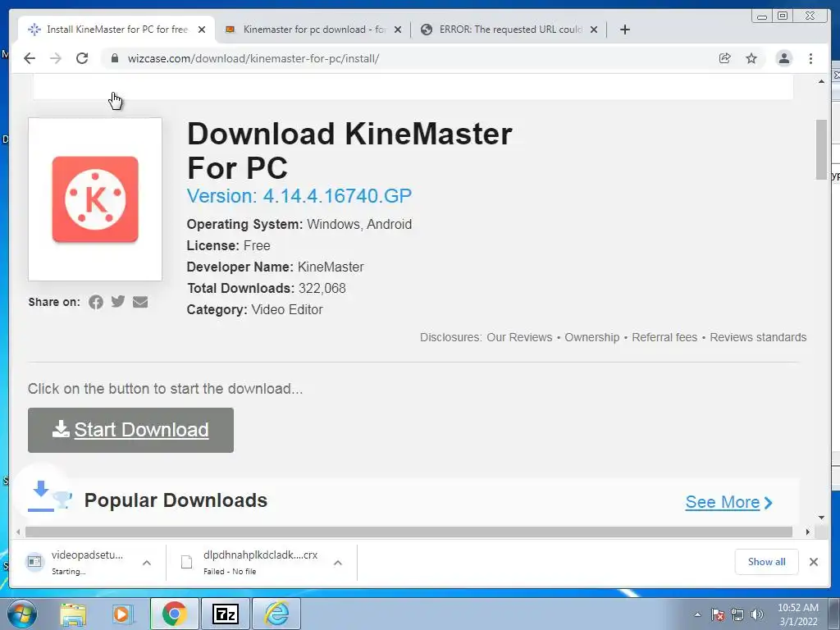The image size is (840, 630).
Task: Click Version 4.14.4.16740.GP text
Action: 299,196
